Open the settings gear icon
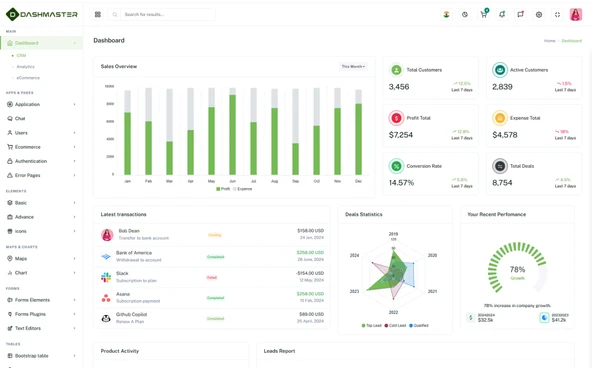Screen dimensions: 592x368 [539, 14]
